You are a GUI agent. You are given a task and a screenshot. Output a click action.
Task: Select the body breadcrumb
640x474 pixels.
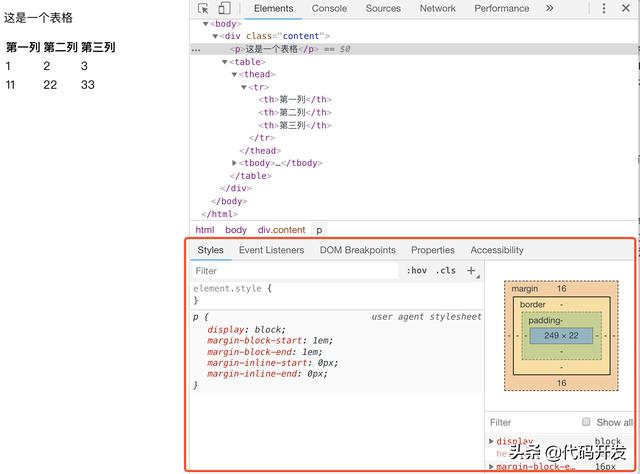[236, 230]
